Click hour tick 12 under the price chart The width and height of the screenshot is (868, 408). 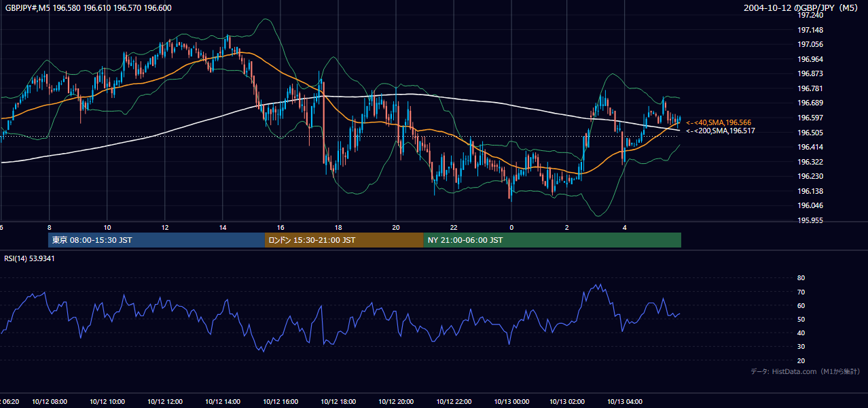tap(164, 227)
